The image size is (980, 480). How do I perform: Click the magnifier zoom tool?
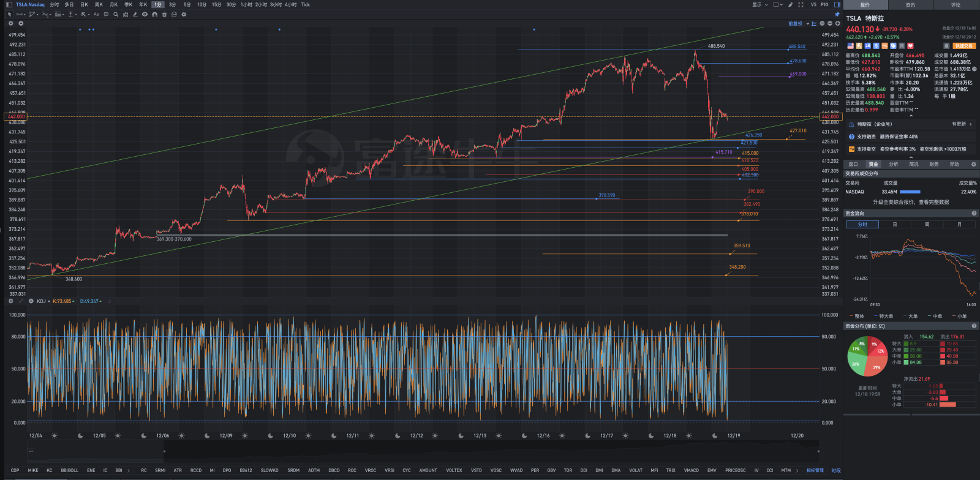[116, 14]
